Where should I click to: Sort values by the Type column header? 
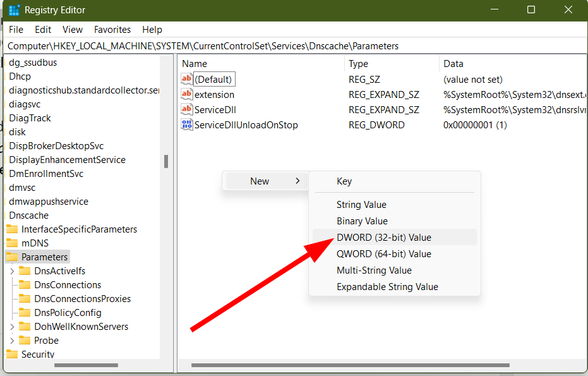pyautogui.click(x=392, y=63)
